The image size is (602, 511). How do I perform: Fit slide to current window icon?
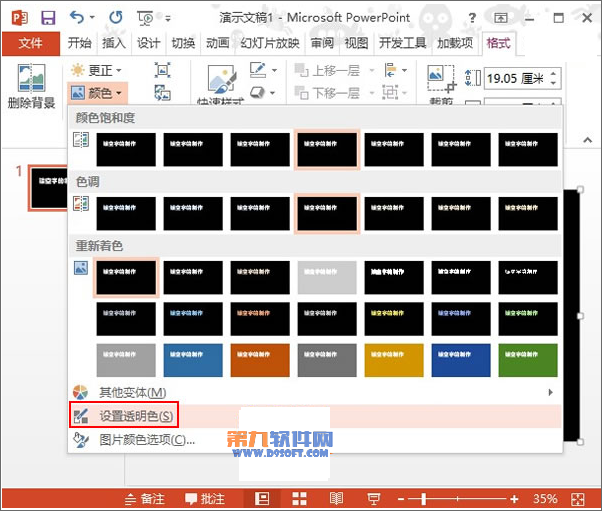577,499
